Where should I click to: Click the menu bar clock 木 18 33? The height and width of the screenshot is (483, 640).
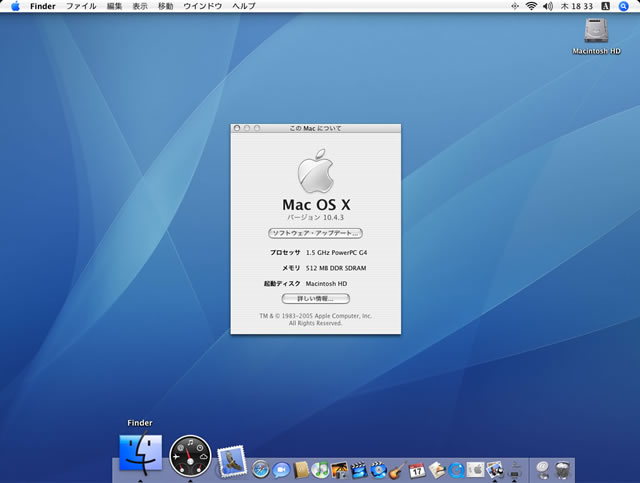pos(577,6)
